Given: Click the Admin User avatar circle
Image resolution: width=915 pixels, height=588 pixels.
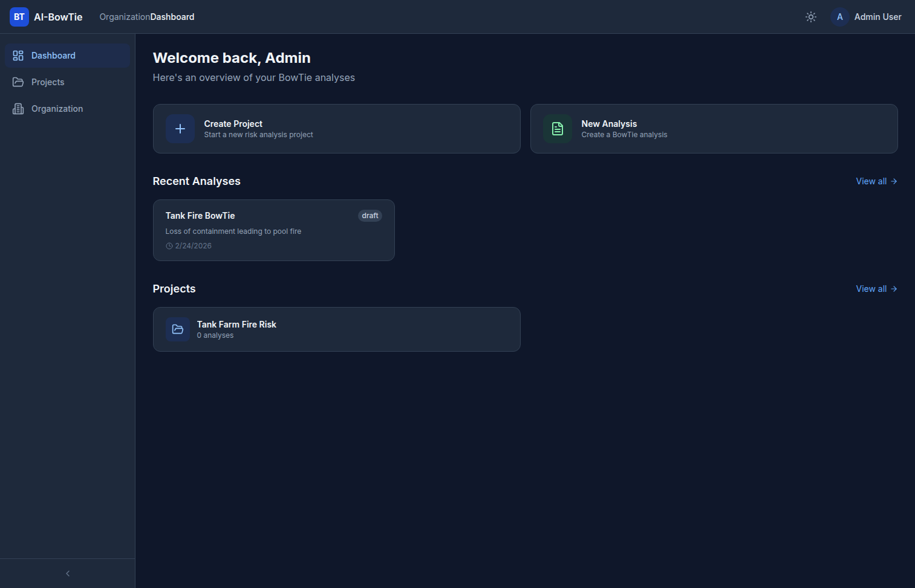Looking at the screenshot, I should pos(839,17).
